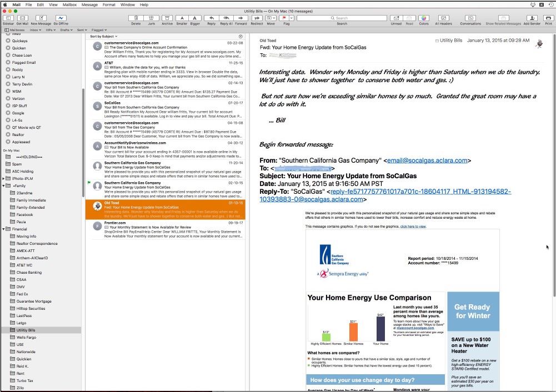Open the Move to mailbox dropdown

(x=271, y=18)
